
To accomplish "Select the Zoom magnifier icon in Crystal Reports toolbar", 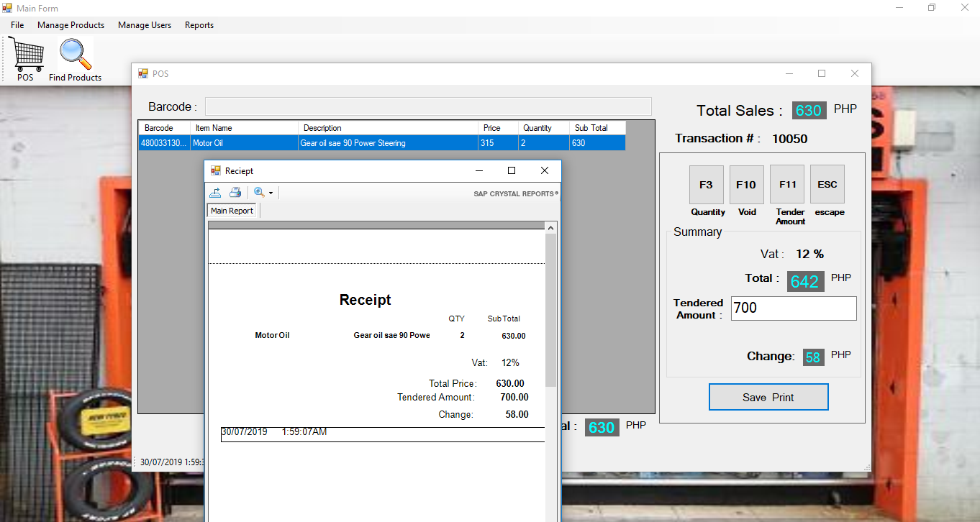I will click(259, 192).
